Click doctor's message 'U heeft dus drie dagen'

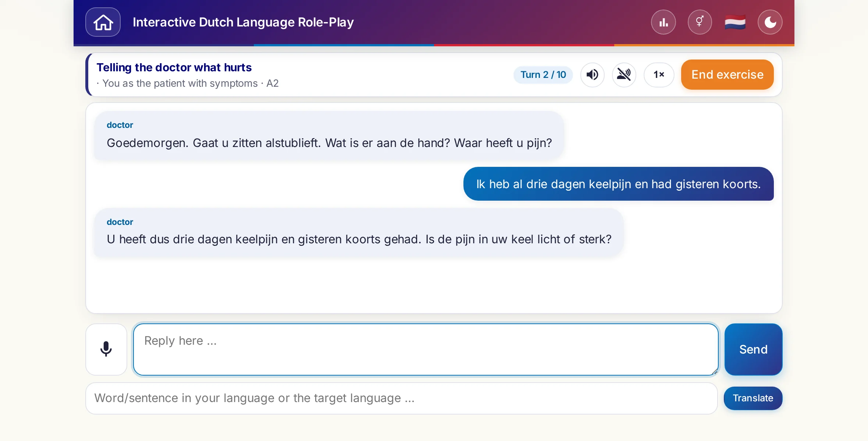(x=359, y=232)
